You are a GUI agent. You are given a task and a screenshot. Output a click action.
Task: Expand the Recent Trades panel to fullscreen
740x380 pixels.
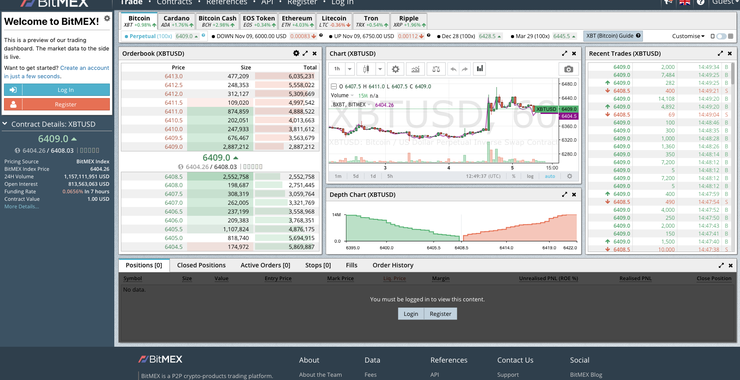720,54
